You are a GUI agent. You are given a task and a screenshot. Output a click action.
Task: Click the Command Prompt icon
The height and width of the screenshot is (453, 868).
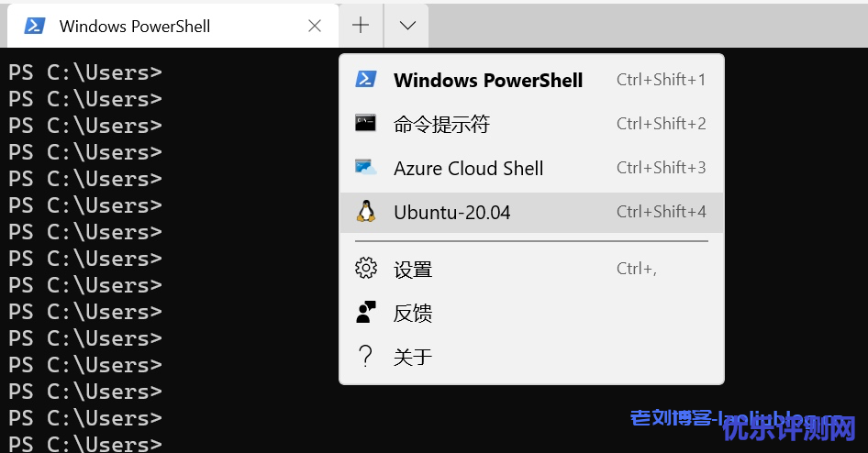click(366, 124)
